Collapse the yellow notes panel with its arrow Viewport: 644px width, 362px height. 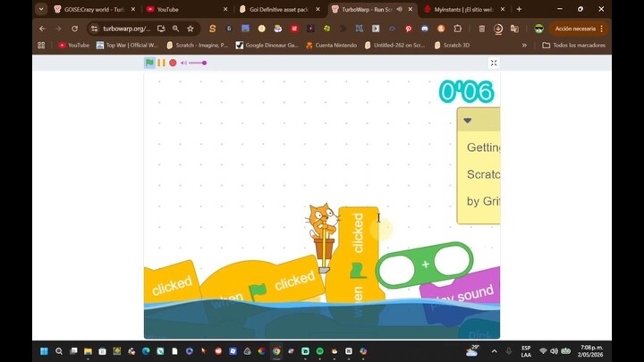coord(468,121)
